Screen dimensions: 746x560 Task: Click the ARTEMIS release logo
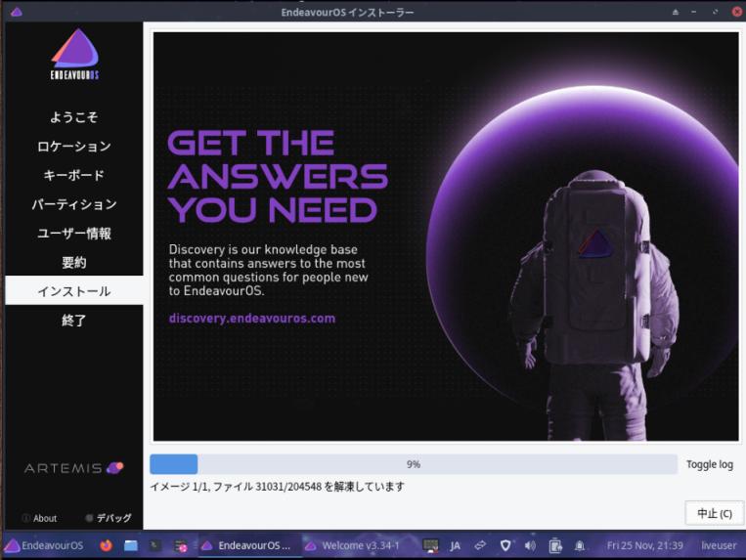point(73,468)
